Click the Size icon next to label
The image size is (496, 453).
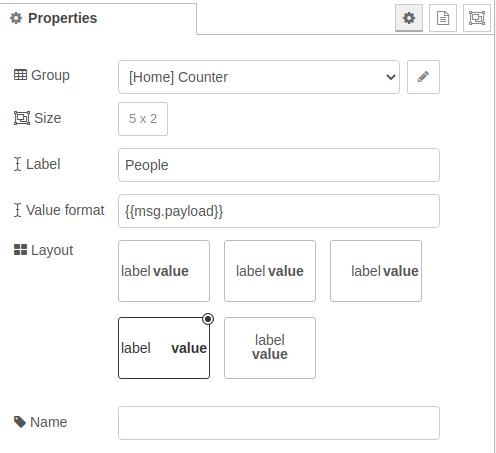[x=22, y=118]
